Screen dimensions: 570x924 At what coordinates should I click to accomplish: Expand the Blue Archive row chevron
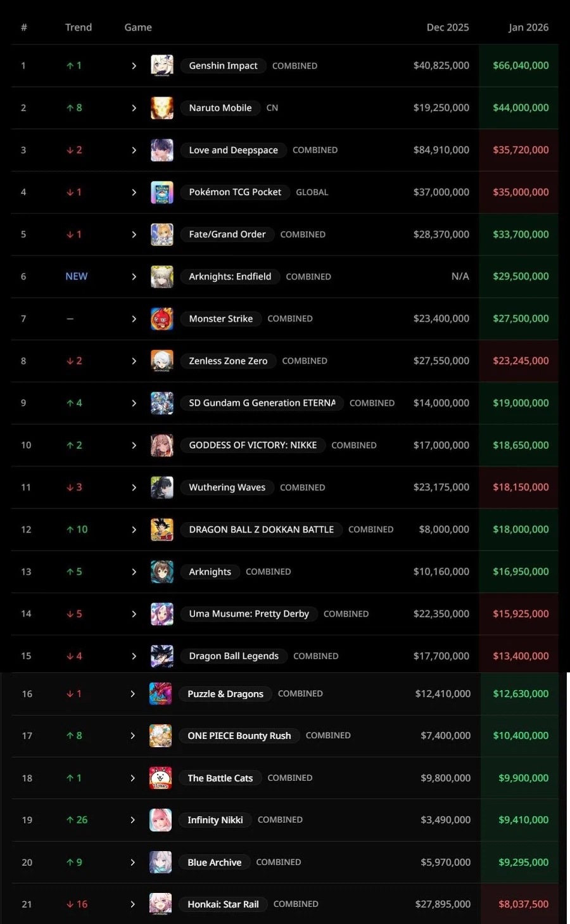pyautogui.click(x=132, y=863)
